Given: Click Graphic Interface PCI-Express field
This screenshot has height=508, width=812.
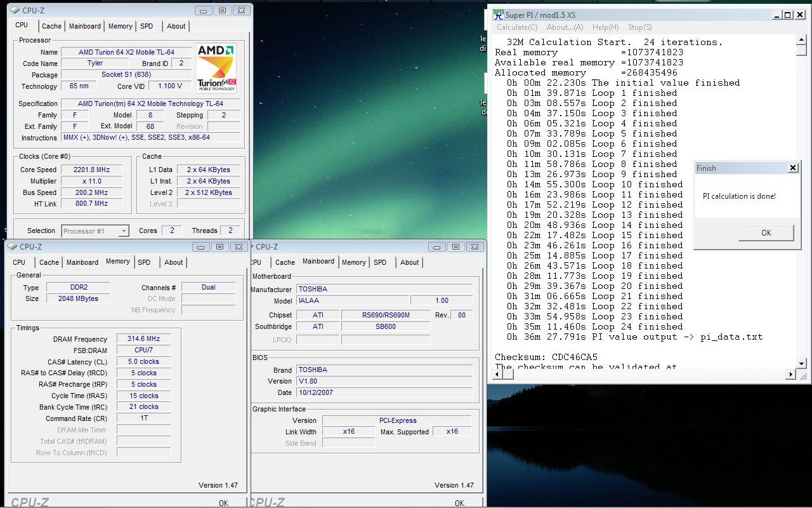Looking at the screenshot, I should [398, 420].
